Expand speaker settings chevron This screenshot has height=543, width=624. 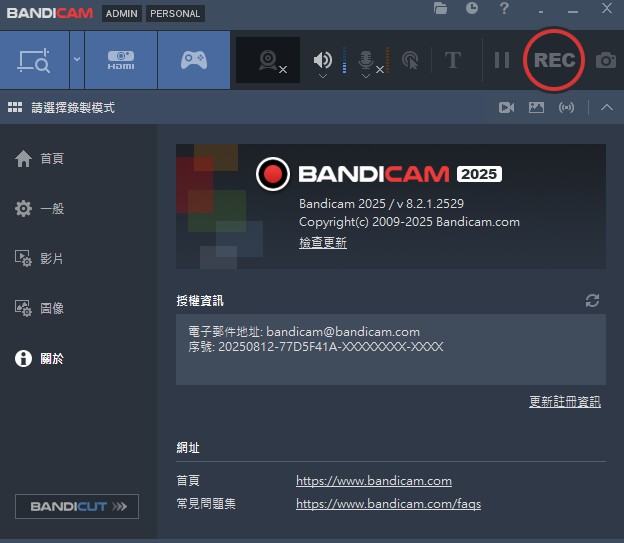pyautogui.click(x=323, y=76)
